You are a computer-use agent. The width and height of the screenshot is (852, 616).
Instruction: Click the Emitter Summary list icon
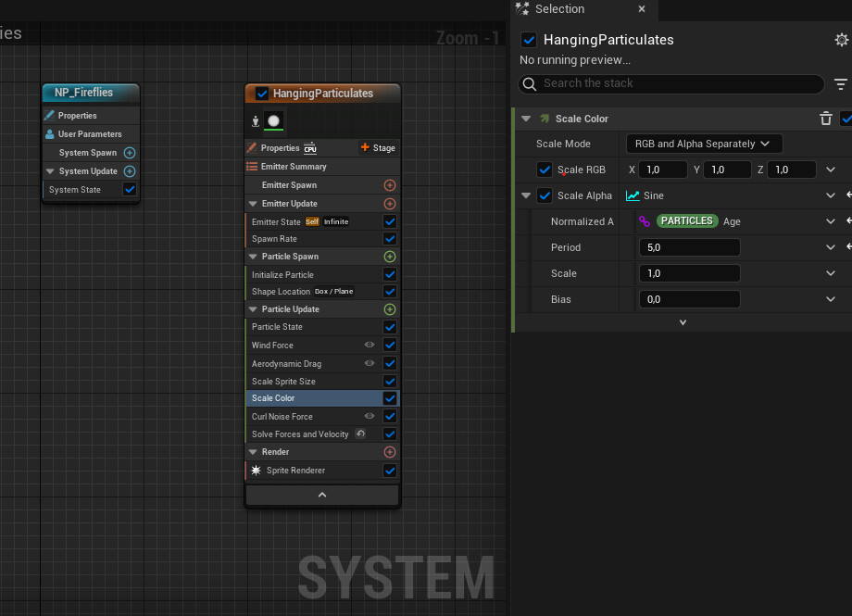coord(252,167)
